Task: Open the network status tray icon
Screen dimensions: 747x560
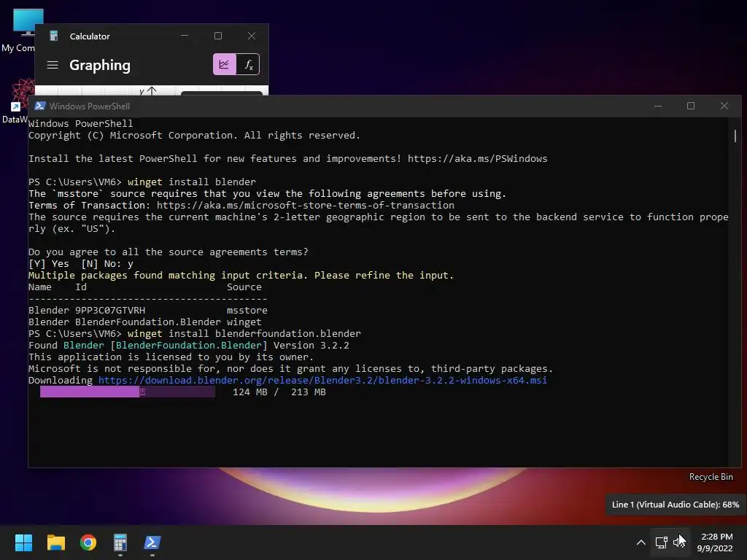Action: point(661,542)
